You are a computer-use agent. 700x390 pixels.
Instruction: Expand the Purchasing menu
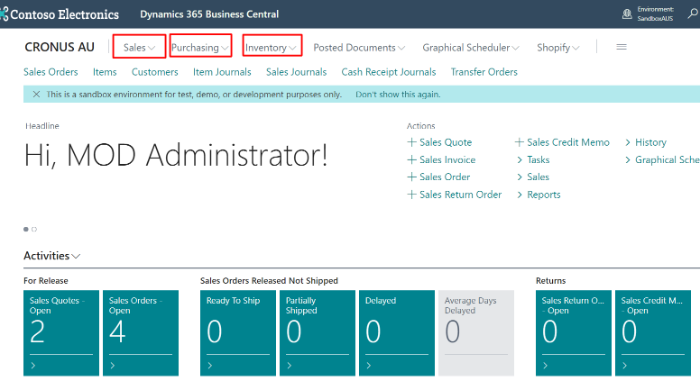pos(200,47)
